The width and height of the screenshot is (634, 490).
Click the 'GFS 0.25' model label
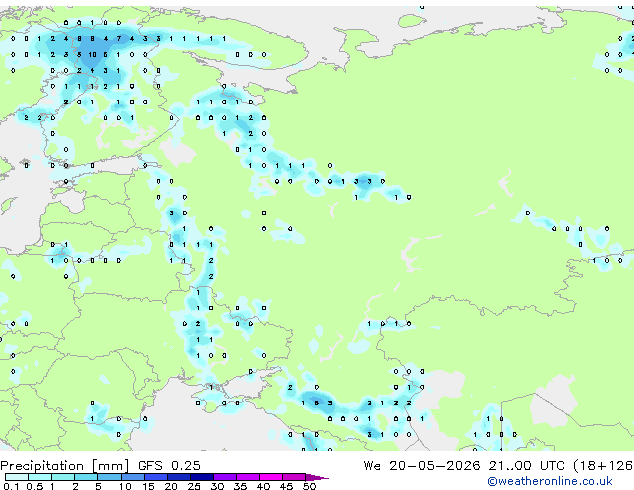pyautogui.click(x=169, y=465)
